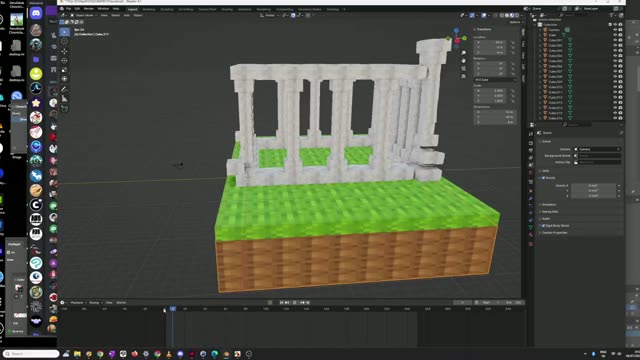640x360 pixels.
Task: Select the Annotate tool
Action: [64, 89]
